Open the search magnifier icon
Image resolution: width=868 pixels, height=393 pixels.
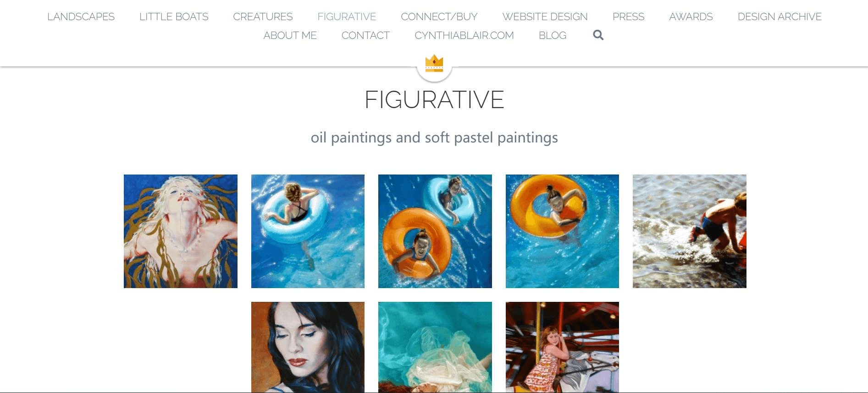(x=598, y=35)
